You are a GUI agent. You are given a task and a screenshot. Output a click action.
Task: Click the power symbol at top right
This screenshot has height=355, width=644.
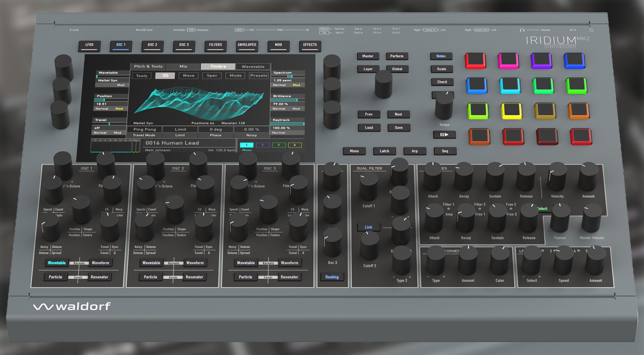point(591,30)
